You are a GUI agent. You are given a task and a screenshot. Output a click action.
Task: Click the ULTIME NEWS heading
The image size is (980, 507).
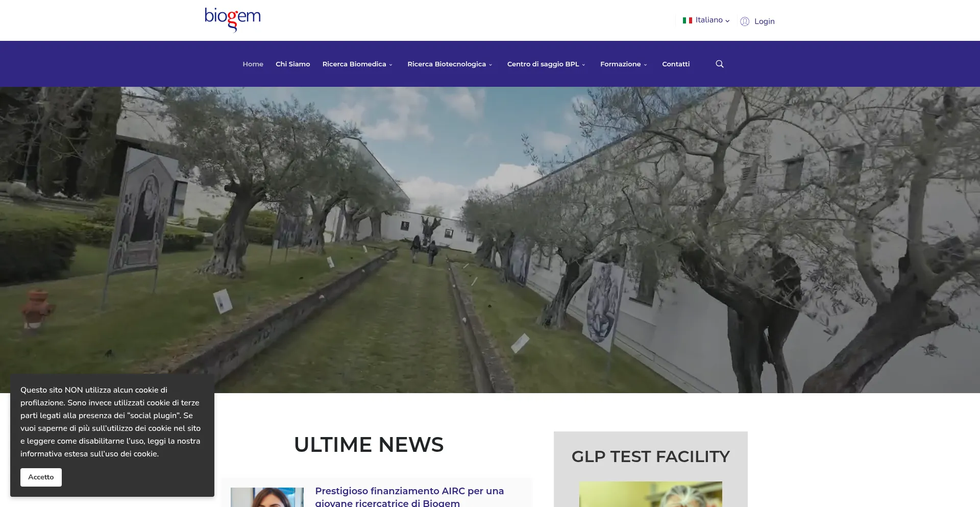369,445
